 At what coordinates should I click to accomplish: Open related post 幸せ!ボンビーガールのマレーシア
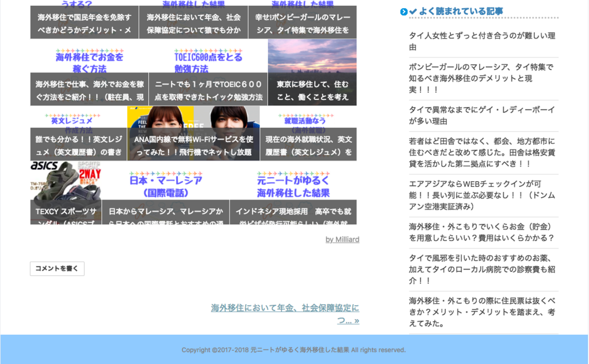point(303,19)
